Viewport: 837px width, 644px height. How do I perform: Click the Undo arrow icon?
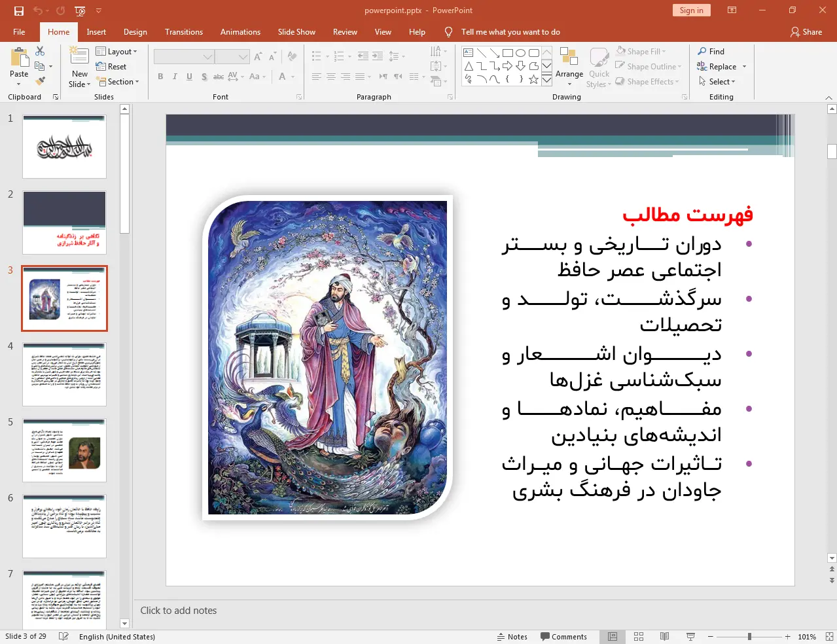click(37, 10)
